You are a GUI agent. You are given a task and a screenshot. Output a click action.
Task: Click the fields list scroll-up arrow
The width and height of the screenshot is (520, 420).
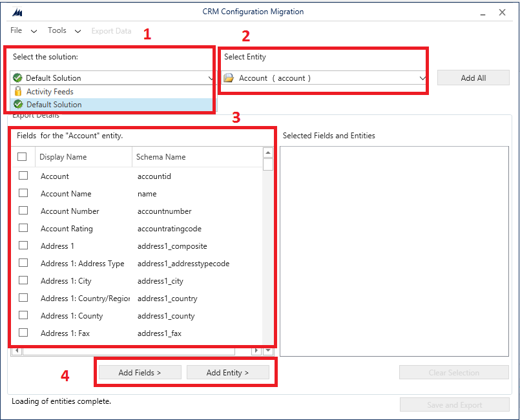(x=267, y=152)
